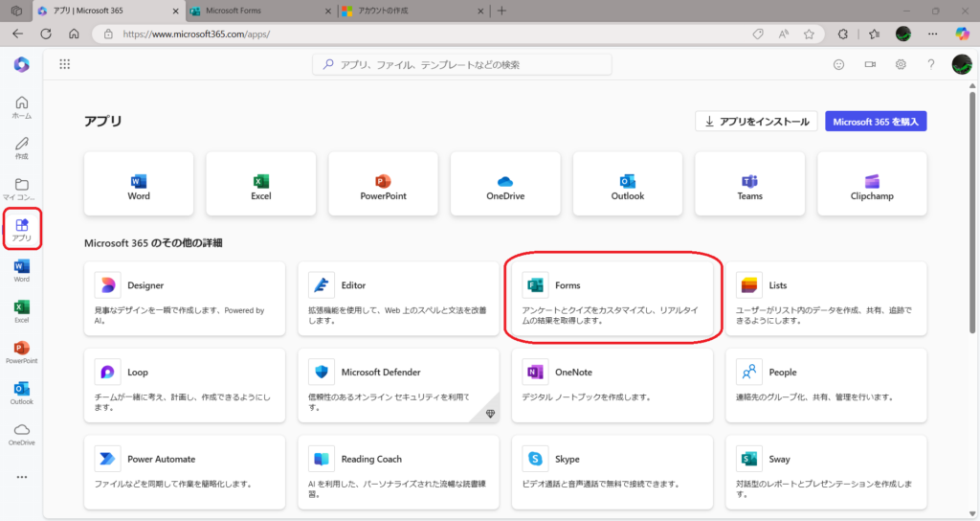
Task: Expand the sidebar more options ellipsis
Action: click(x=22, y=477)
